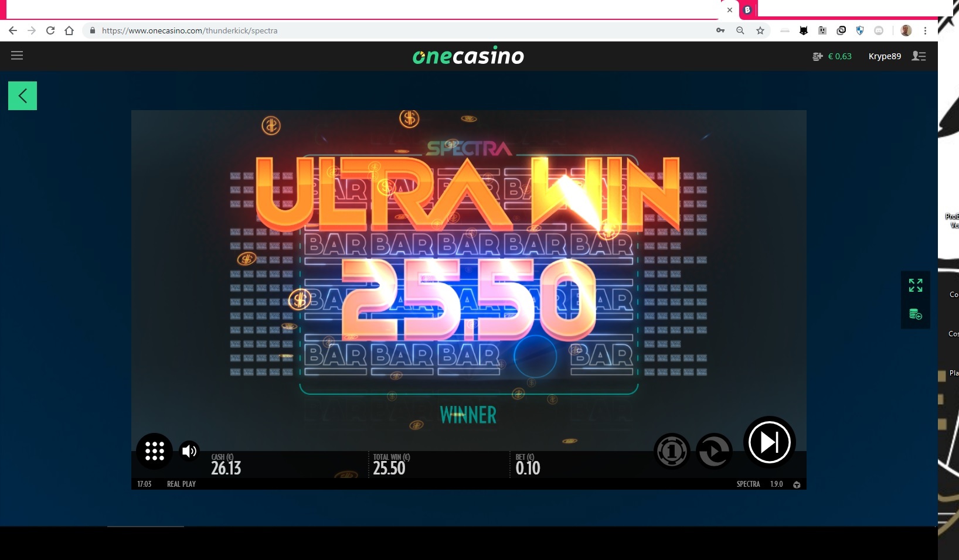Open the linked rings extension icon
Screen dimensions: 959x560
coord(841,30)
